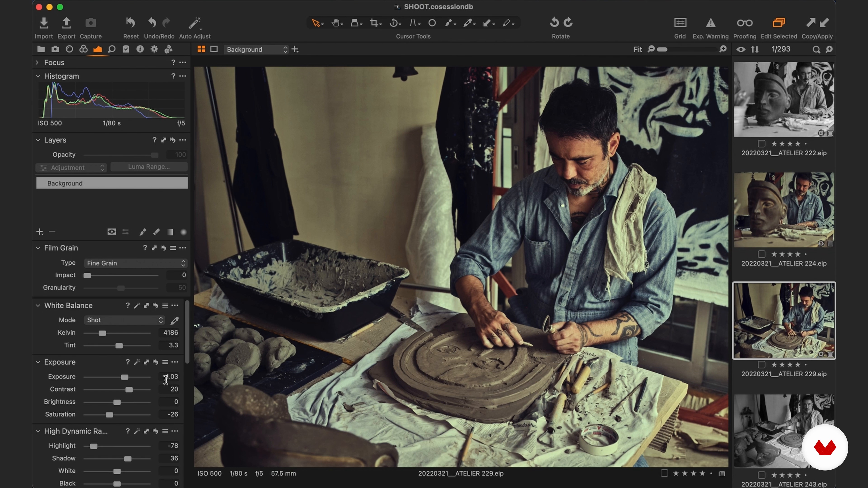Open the Color circles tool tab
The height and width of the screenshot is (488, 868).
[x=83, y=49]
